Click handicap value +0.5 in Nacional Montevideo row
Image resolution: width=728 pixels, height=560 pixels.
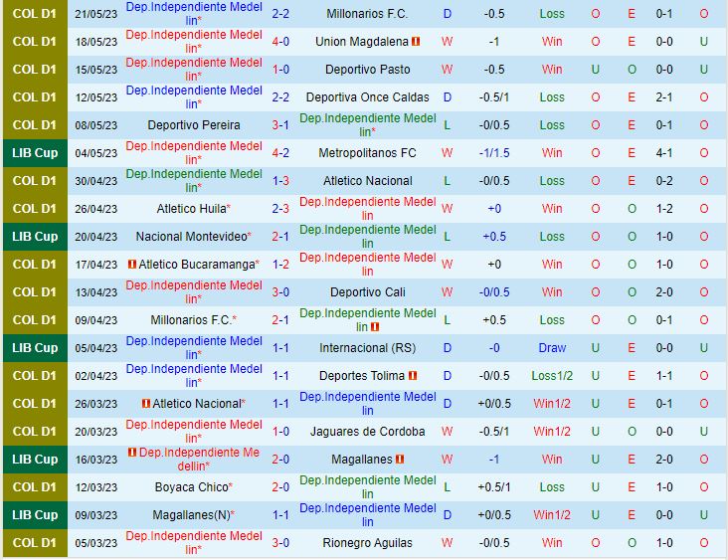click(x=494, y=237)
